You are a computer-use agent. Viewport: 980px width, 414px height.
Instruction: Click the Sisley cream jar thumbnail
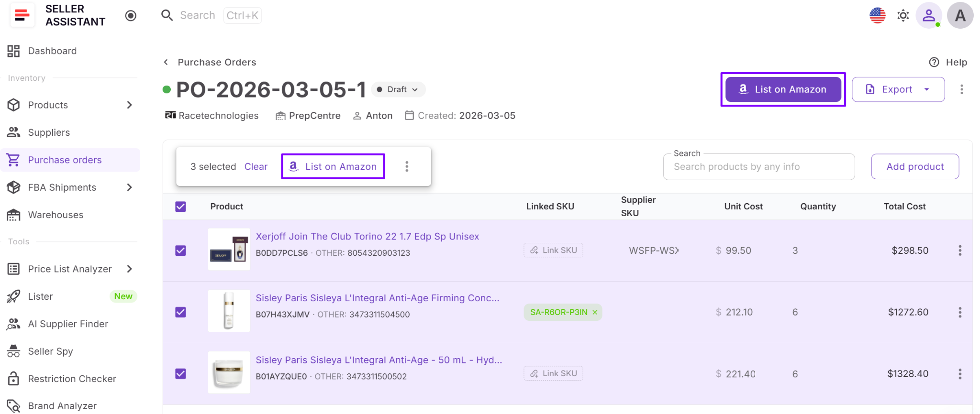click(x=229, y=372)
